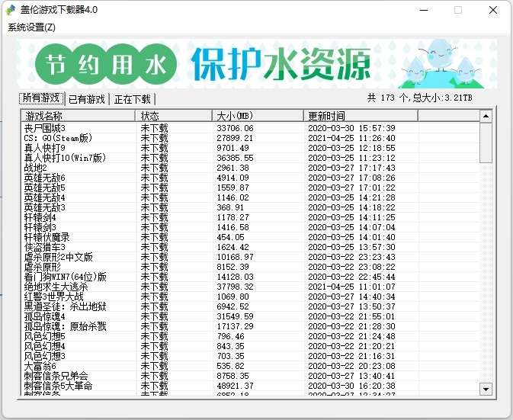The width and height of the screenshot is (513, 420).
Task: Select the CS: GO(Steam版) row
Action: tap(250, 138)
